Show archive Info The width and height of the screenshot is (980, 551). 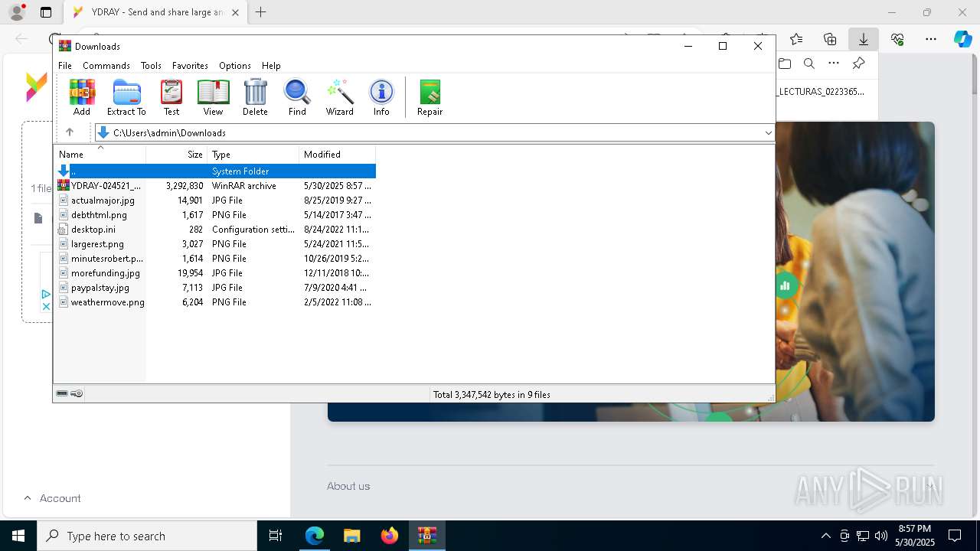(x=381, y=97)
